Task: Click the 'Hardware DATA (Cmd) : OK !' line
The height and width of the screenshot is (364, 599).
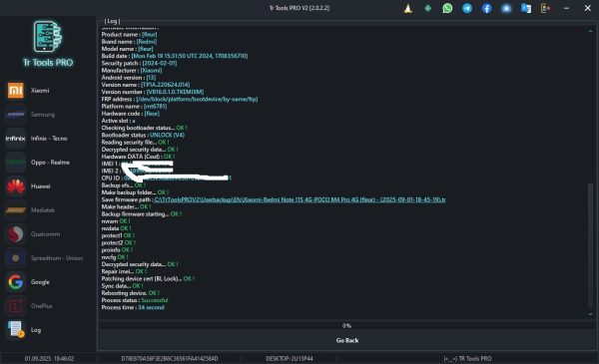Action: pos(139,157)
